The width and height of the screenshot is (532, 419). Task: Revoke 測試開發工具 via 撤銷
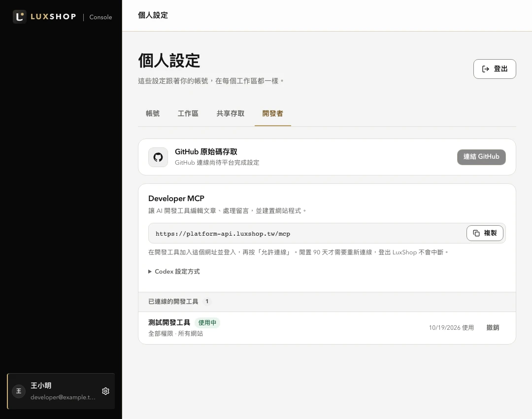pyautogui.click(x=493, y=328)
